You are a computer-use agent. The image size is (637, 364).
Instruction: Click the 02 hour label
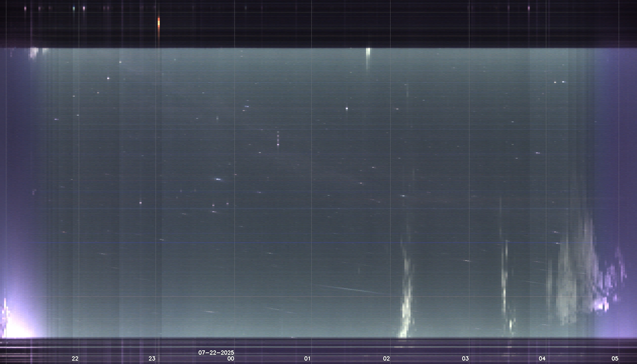click(386, 358)
